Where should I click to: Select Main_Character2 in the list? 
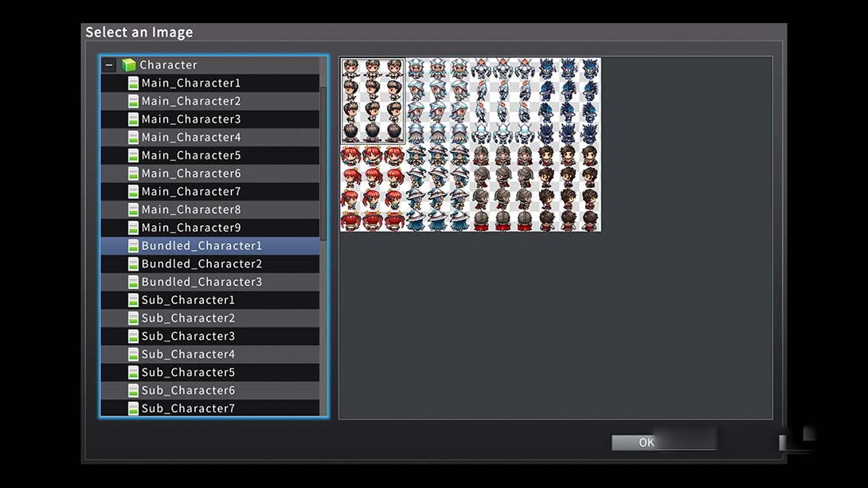pyautogui.click(x=190, y=101)
